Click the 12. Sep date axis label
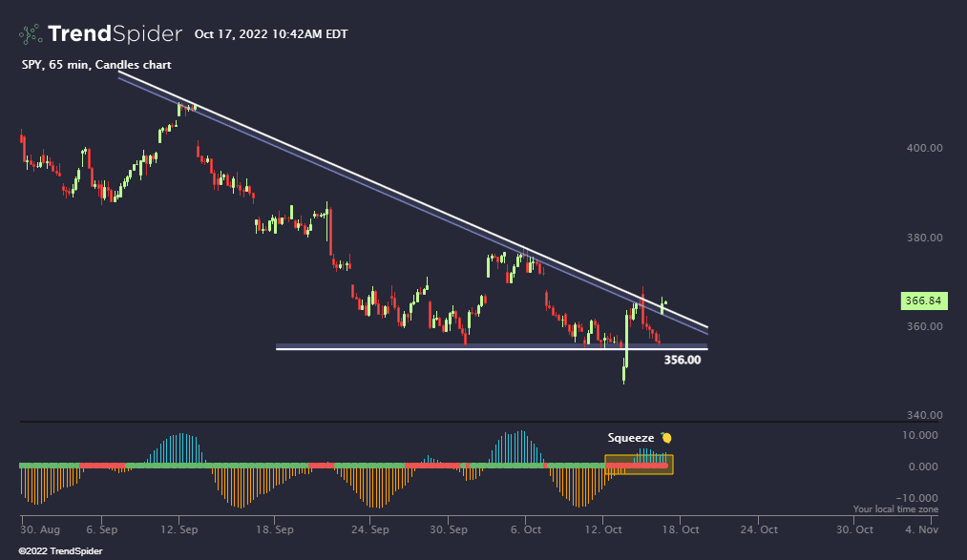This screenshot has height=560, width=967. 179,529
